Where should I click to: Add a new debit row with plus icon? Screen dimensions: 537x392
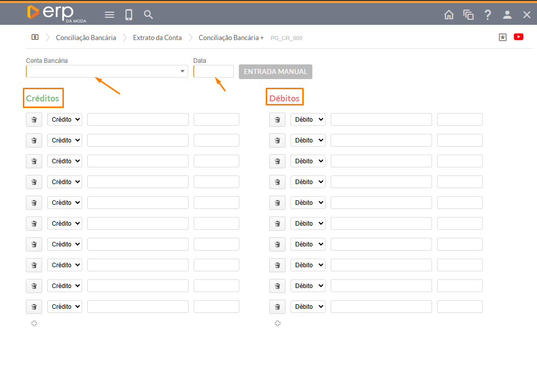click(277, 324)
